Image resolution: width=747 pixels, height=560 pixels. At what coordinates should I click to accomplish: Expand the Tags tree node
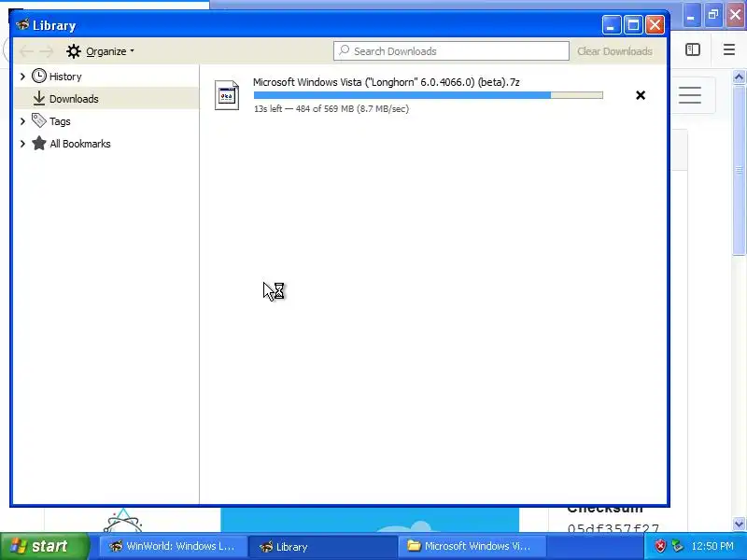[22, 121]
